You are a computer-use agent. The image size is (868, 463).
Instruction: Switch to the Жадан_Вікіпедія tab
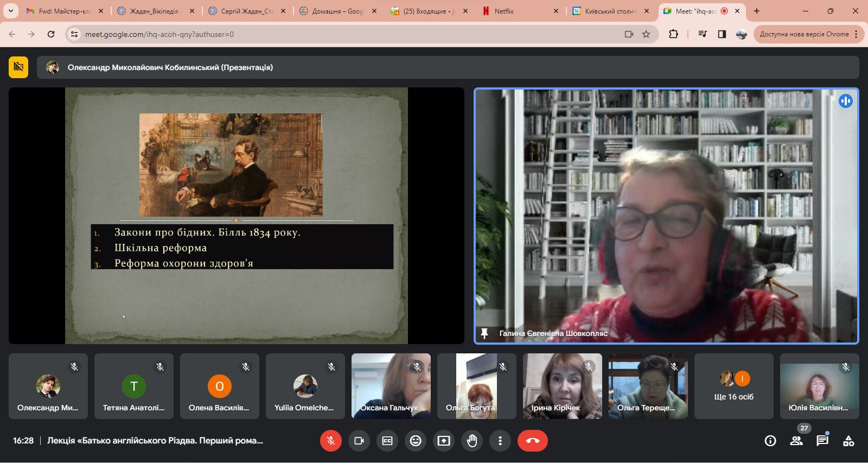[156, 11]
